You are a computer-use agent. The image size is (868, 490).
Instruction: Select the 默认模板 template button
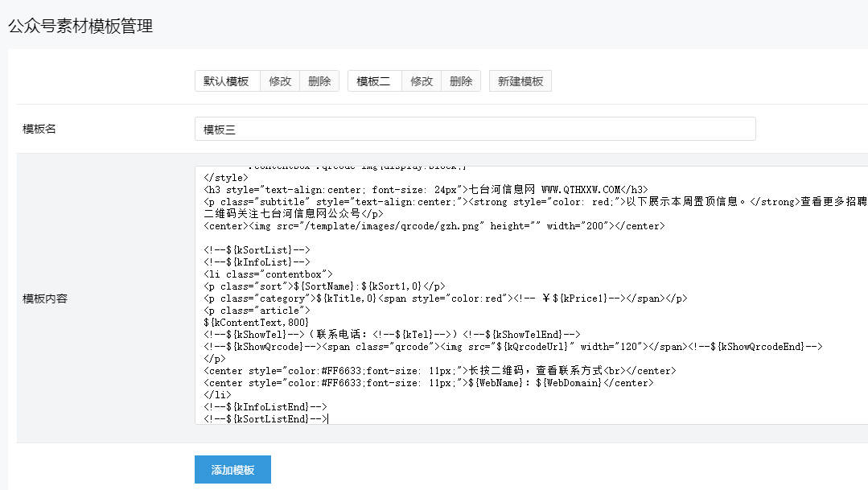pos(226,81)
